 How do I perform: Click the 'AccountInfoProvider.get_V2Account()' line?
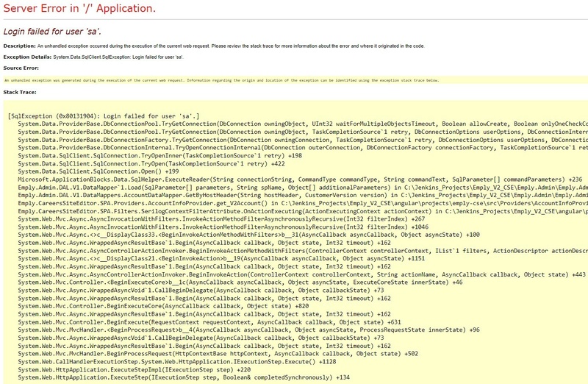point(303,203)
